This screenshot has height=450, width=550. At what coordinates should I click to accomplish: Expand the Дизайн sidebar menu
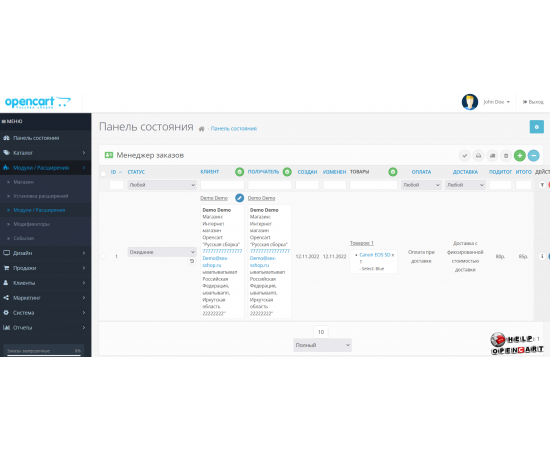46,253
